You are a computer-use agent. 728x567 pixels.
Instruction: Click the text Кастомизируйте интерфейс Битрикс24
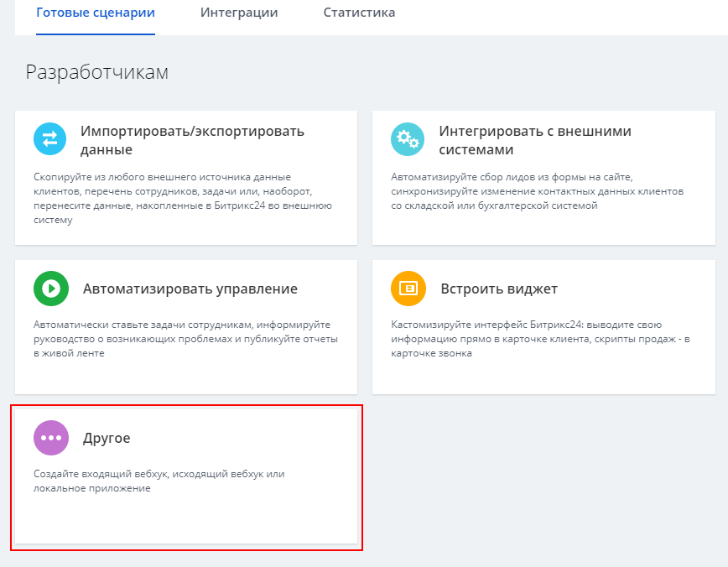pyautogui.click(x=540, y=339)
